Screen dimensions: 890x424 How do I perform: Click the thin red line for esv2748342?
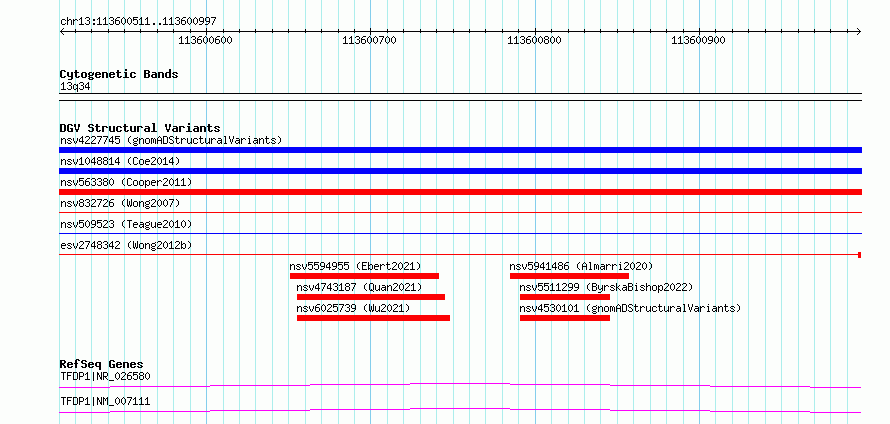[x=460, y=254]
